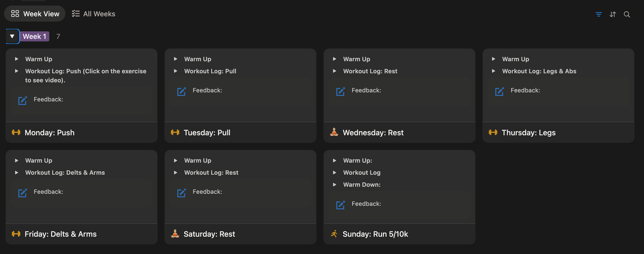This screenshot has height=254, width=644.
Task: Open the Saturday: Rest page
Action: [209, 234]
